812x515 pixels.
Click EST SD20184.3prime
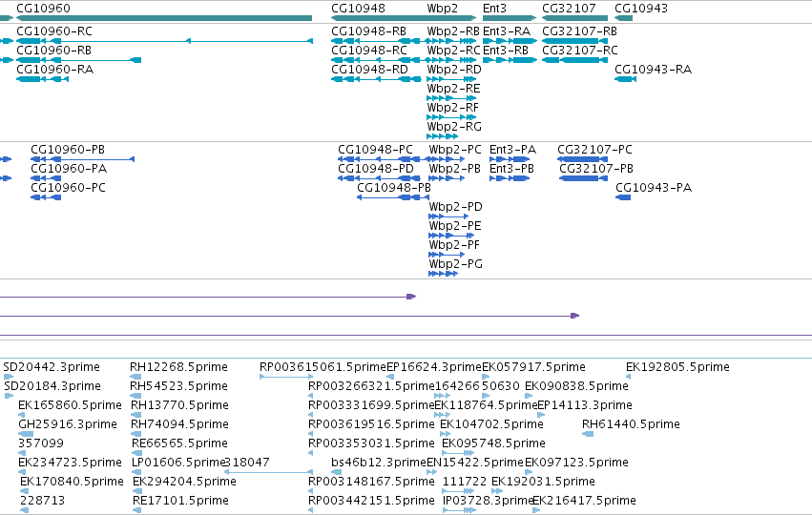52,386
